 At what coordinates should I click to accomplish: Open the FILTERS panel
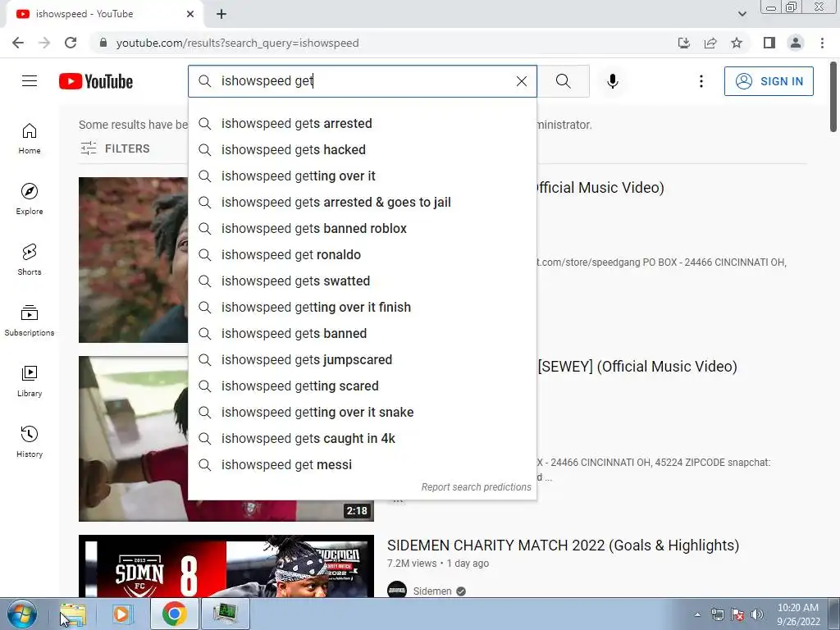(x=115, y=148)
